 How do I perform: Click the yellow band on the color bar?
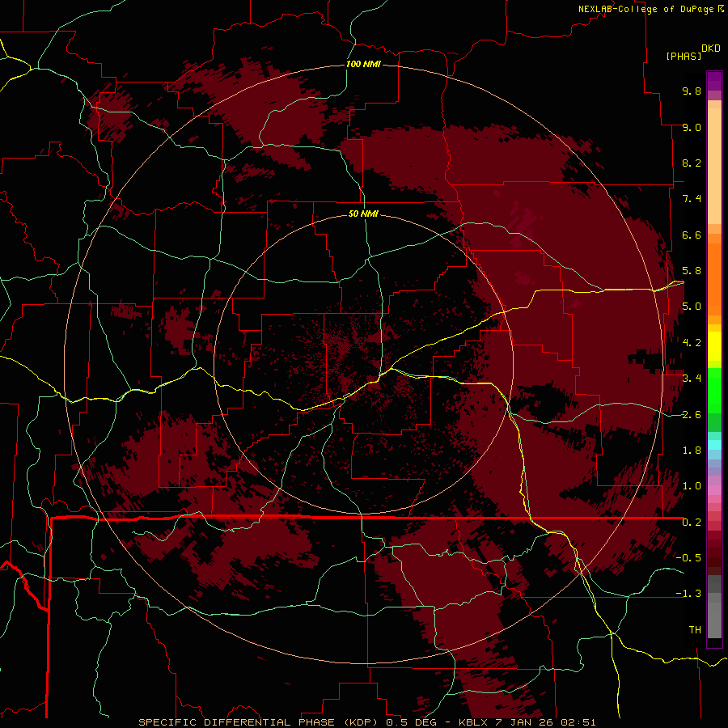pos(714,346)
